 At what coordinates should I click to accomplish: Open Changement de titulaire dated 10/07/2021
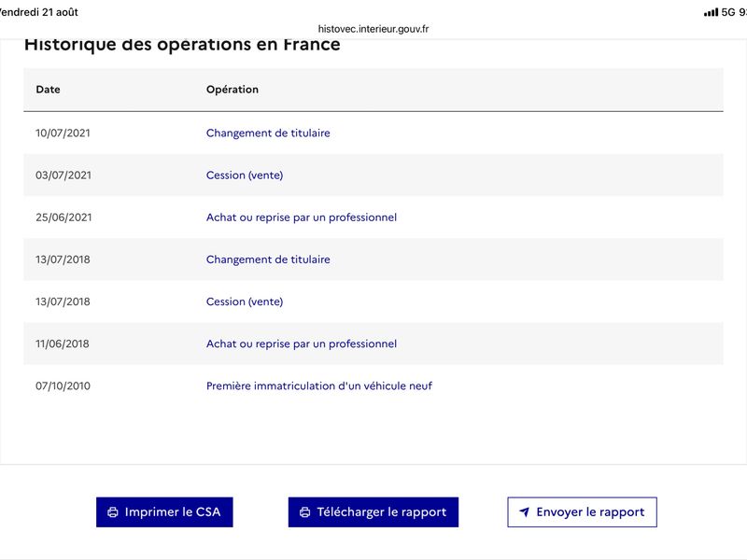(268, 133)
